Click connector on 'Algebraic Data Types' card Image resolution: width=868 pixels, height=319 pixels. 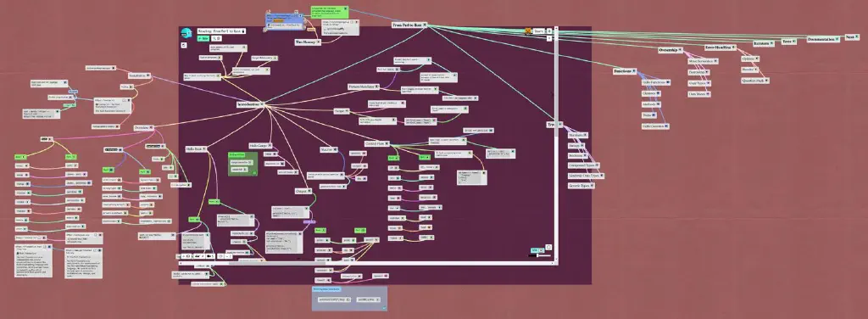point(602,176)
